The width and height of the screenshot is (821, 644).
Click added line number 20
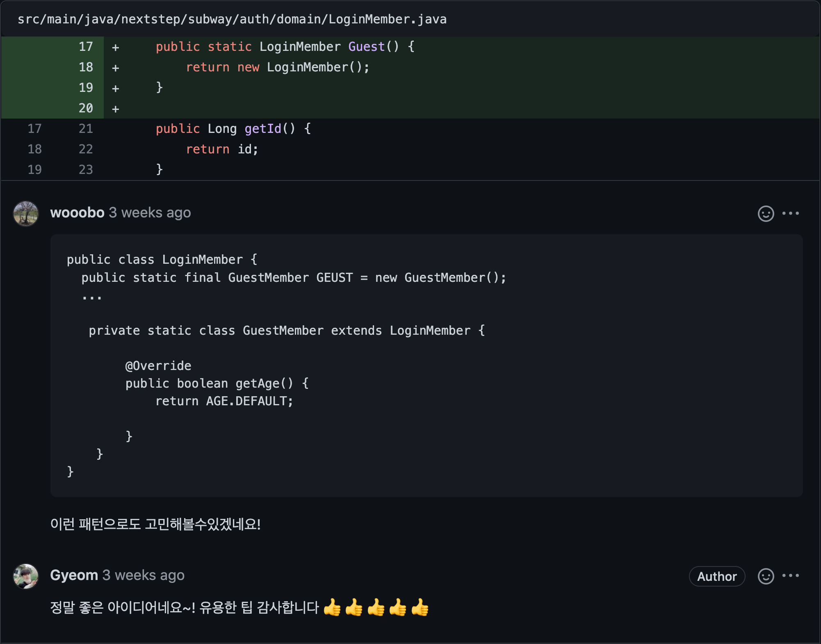tap(86, 108)
